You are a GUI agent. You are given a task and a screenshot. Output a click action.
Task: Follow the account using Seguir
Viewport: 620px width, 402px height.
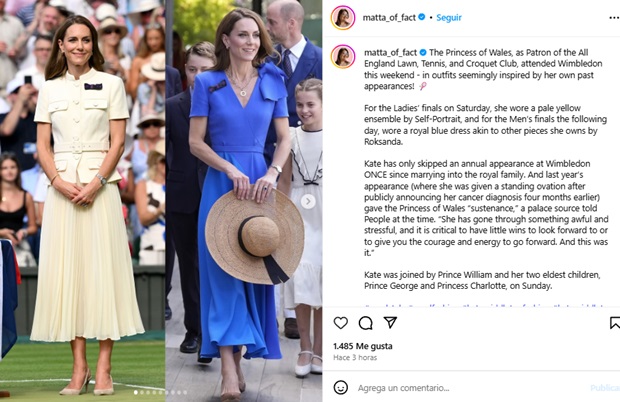(x=449, y=17)
